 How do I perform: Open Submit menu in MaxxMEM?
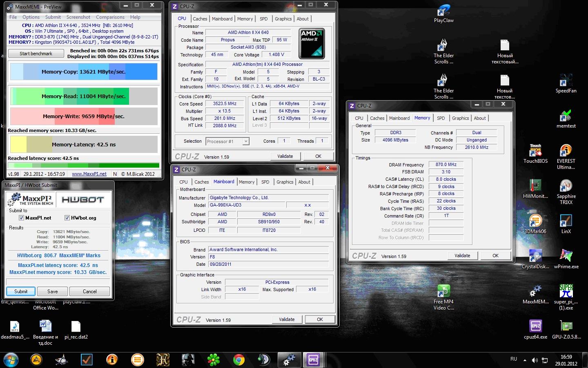click(x=53, y=17)
